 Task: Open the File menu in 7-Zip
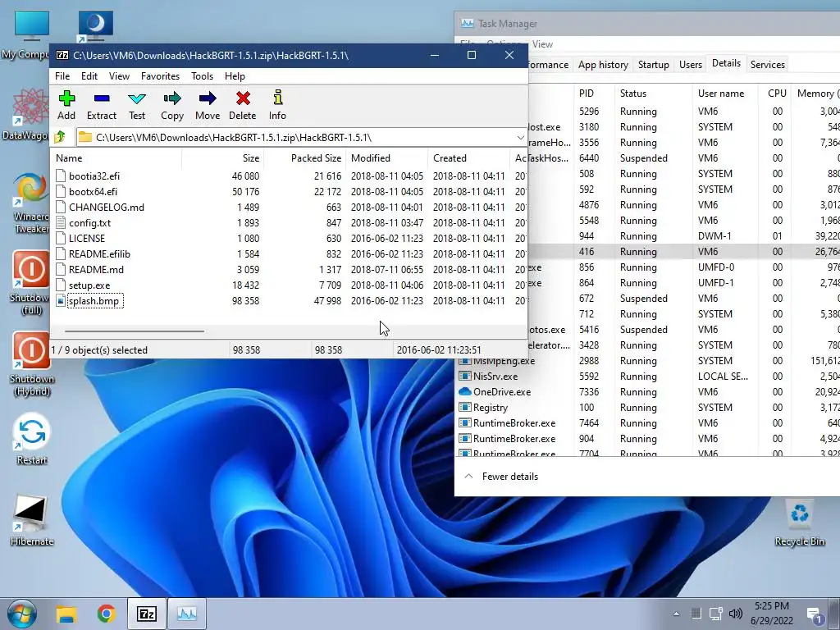62,76
